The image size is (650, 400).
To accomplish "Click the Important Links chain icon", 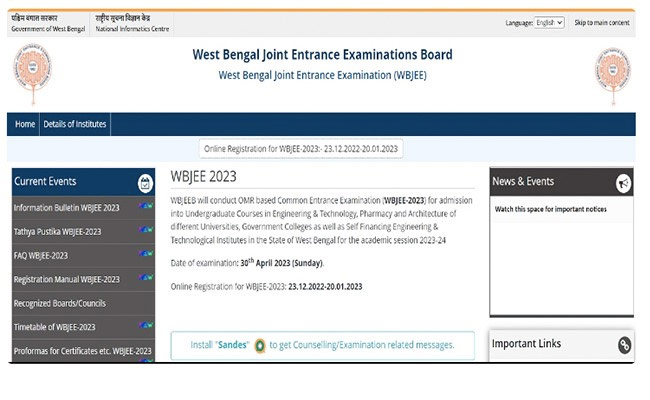I will tap(624, 345).
